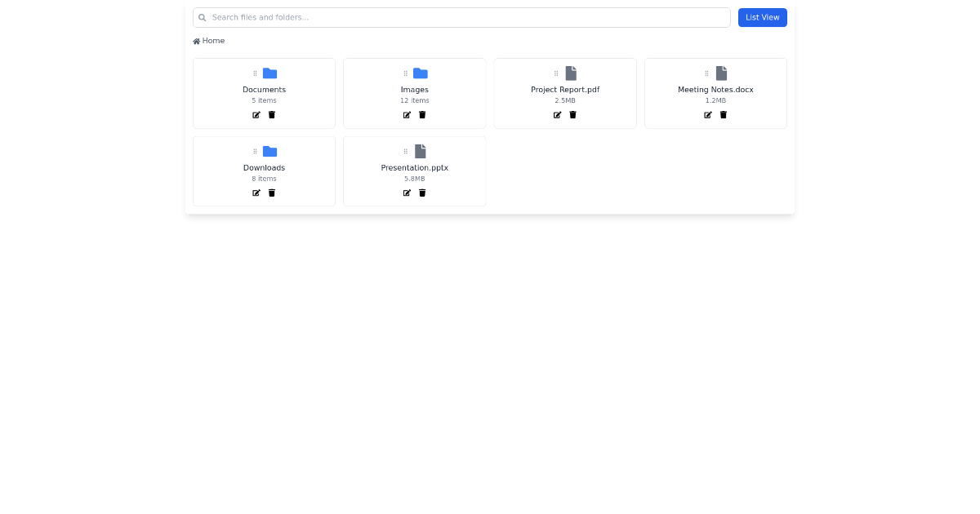
Task: Open the Images folder icon
Action: point(420,73)
